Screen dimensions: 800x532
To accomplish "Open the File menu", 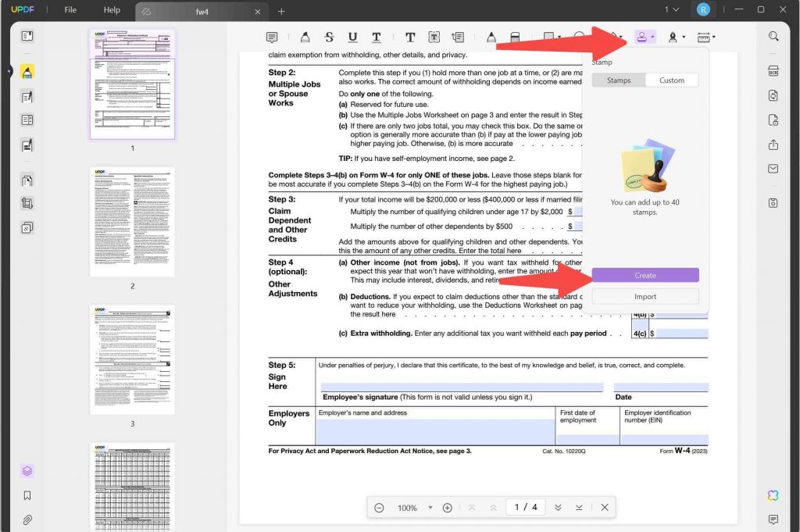I will point(70,10).
